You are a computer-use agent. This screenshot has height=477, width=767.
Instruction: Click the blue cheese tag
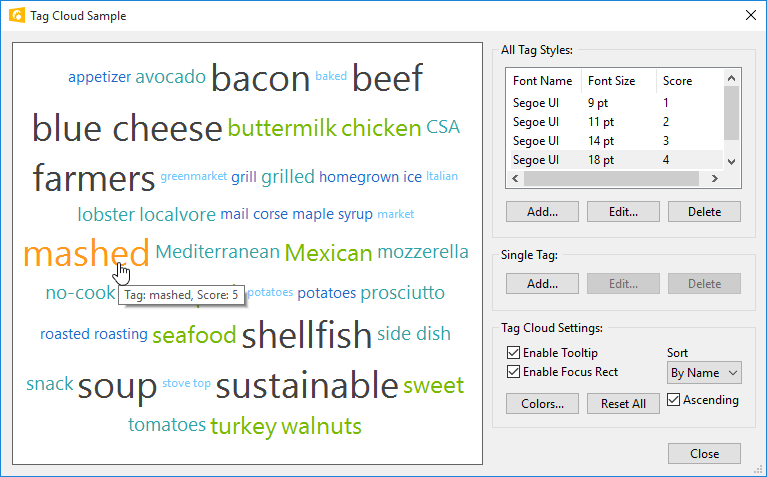coord(127,128)
